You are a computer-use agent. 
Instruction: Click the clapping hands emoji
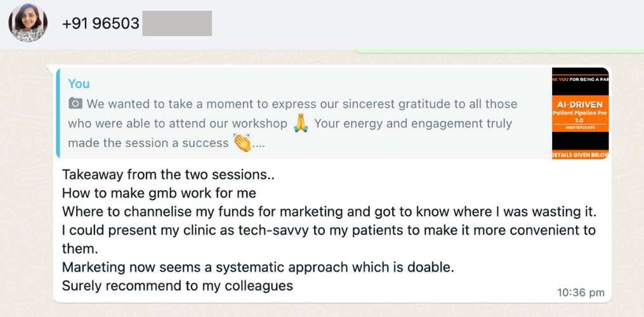[242, 143]
